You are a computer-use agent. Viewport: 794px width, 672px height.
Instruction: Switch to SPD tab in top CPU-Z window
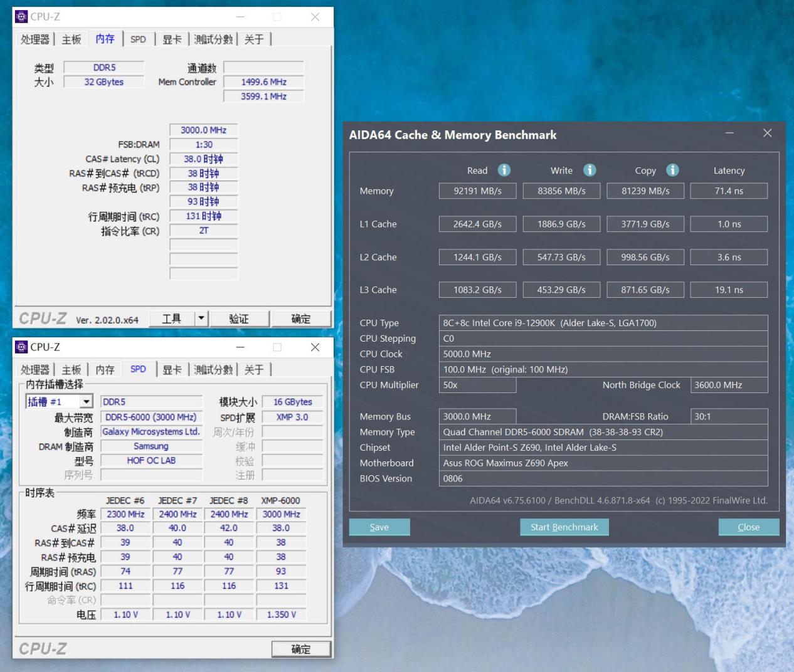tap(138, 39)
